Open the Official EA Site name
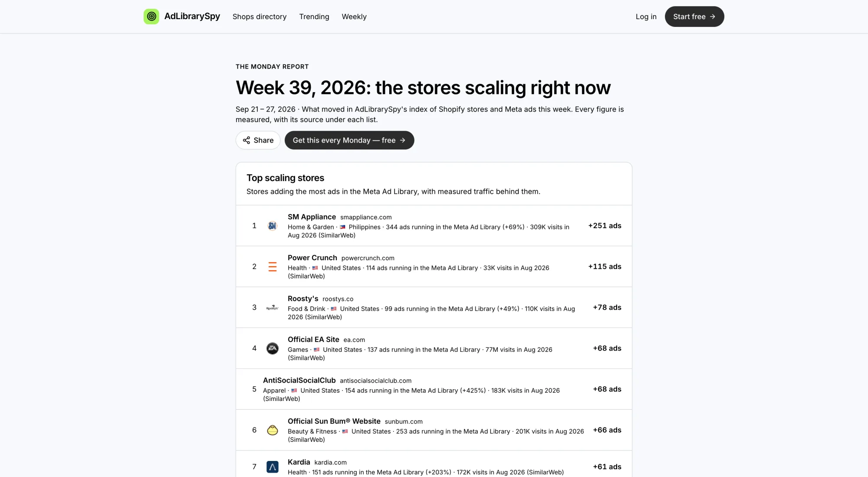 pyautogui.click(x=313, y=339)
